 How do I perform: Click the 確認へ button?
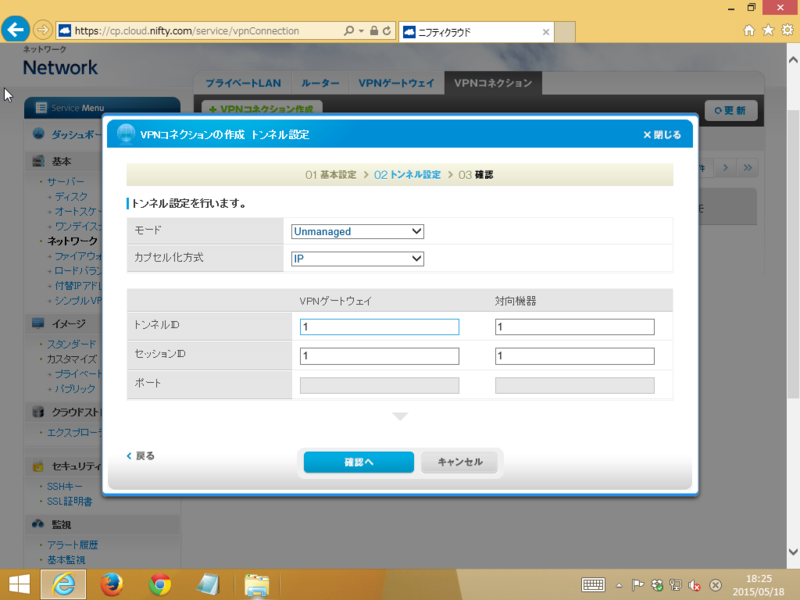[x=359, y=462]
